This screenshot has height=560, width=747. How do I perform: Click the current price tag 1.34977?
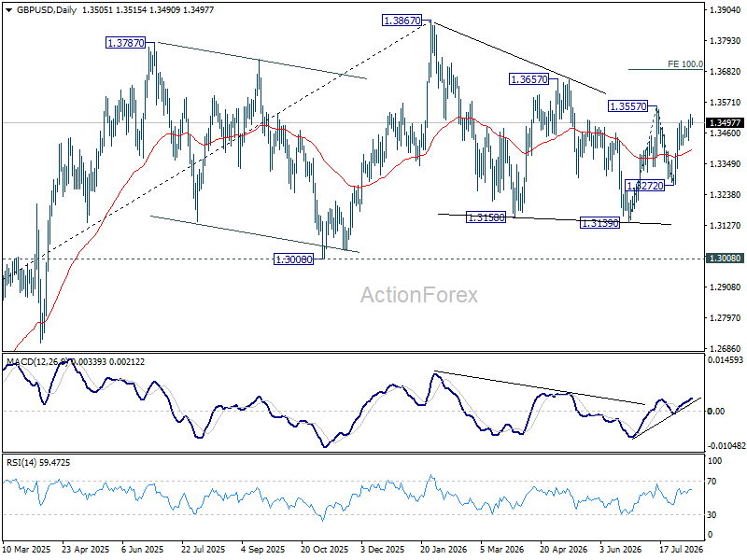pos(725,123)
